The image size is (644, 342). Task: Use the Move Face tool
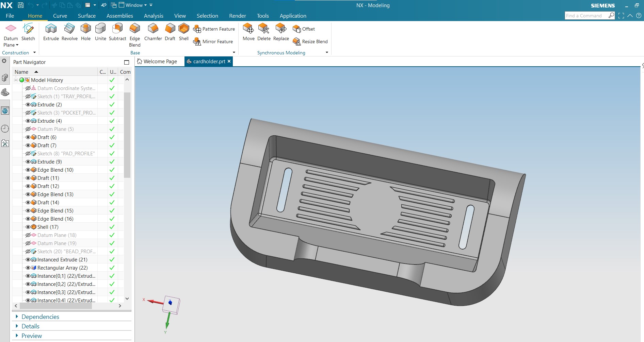point(248,32)
